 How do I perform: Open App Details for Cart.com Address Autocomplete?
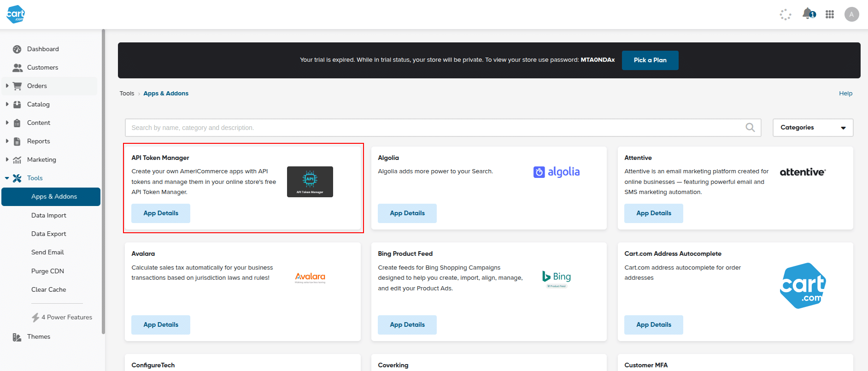pyautogui.click(x=654, y=325)
